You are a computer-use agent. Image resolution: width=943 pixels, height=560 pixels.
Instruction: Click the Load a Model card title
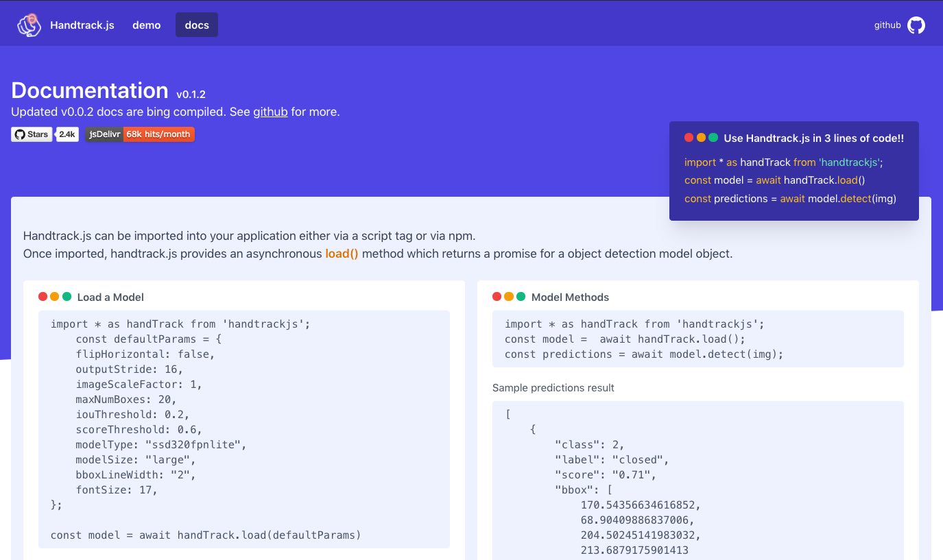coord(110,297)
